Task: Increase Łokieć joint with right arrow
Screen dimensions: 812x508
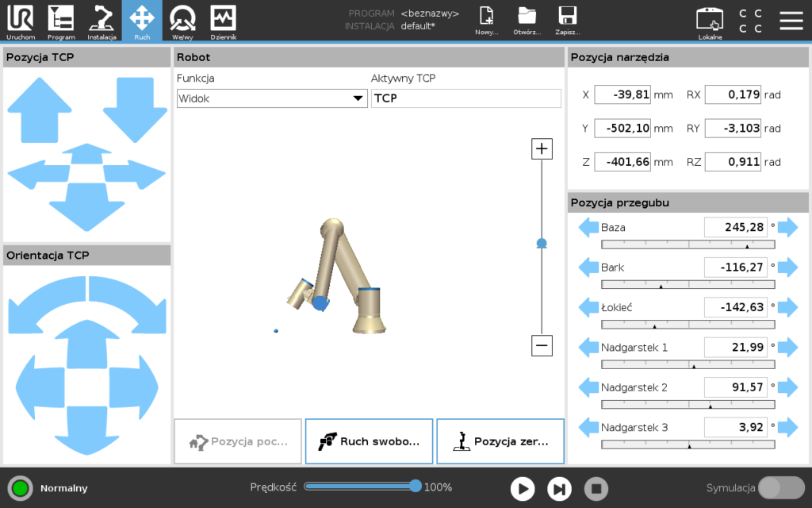Action: pos(787,307)
